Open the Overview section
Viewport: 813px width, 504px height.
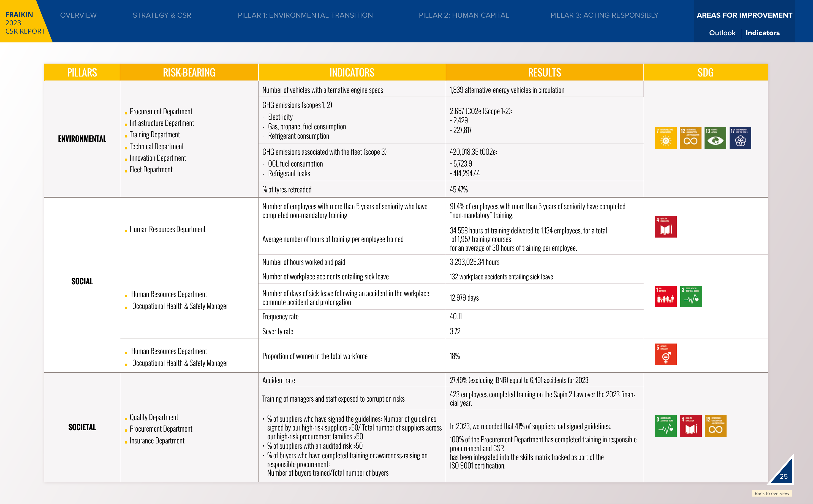(78, 15)
